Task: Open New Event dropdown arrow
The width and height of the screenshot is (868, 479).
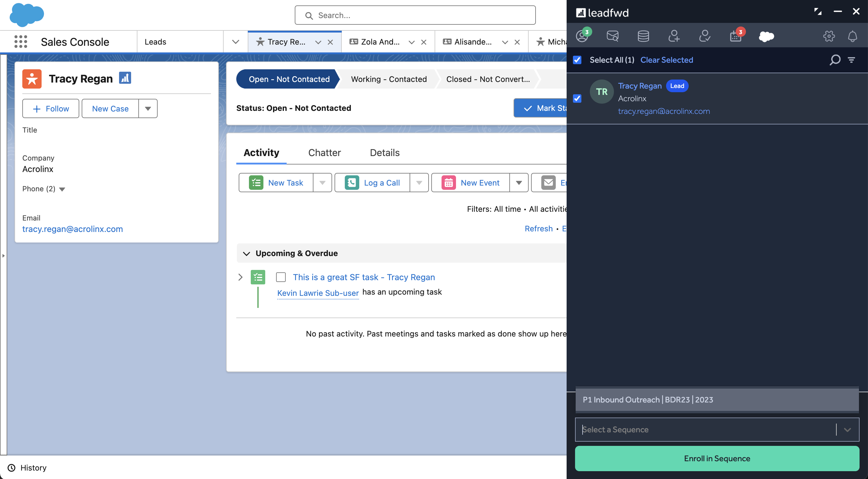Action: pos(519,183)
